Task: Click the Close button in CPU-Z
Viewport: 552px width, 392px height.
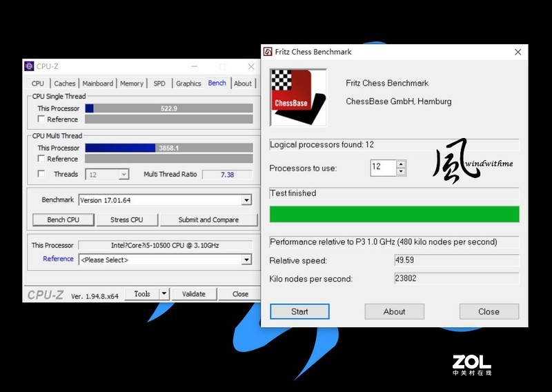Action: pyautogui.click(x=240, y=294)
